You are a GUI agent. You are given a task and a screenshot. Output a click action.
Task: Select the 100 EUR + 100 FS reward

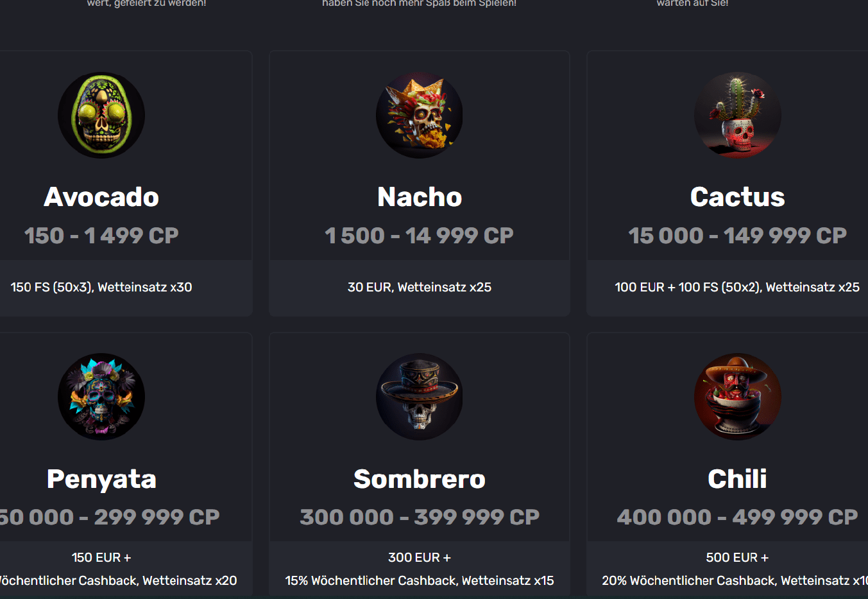pos(737,287)
